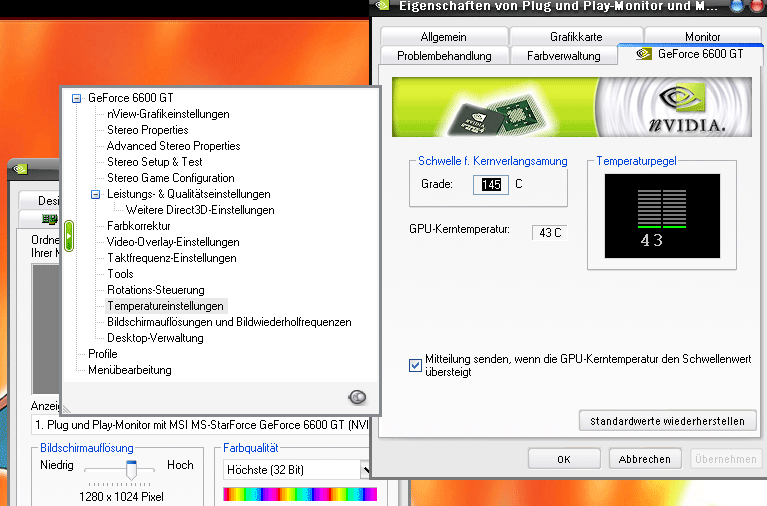Click NVIDIA icon in properties title bar
Image resolution: width=767 pixels, height=506 pixels.
[382, 5]
